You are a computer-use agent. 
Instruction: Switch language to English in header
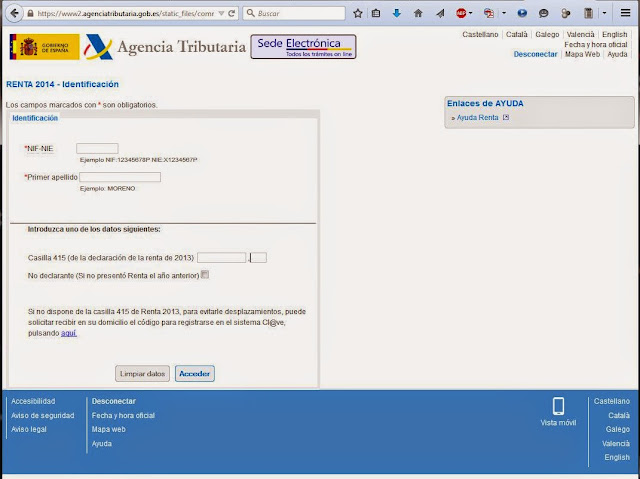point(615,34)
